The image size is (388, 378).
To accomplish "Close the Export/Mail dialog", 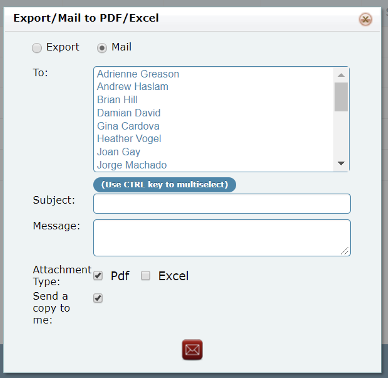I will [x=366, y=19].
